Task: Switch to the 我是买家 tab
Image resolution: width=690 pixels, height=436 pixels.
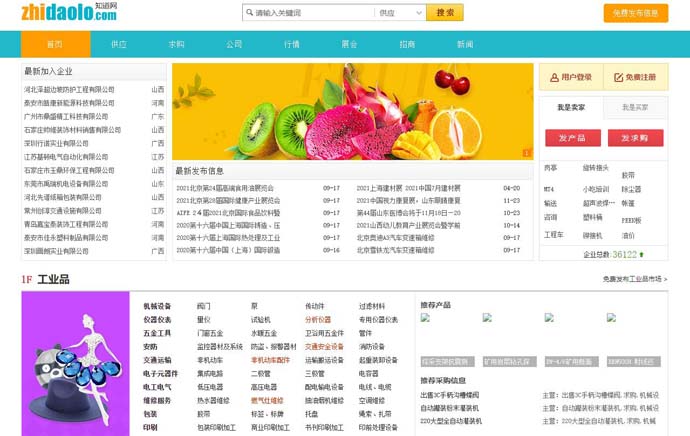Action: pyautogui.click(x=635, y=107)
